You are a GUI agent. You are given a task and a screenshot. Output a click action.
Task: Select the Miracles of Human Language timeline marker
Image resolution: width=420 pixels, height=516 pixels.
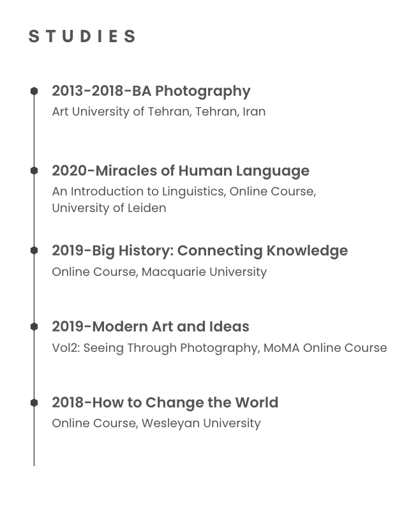pyautogui.click(x=34, y=171)
